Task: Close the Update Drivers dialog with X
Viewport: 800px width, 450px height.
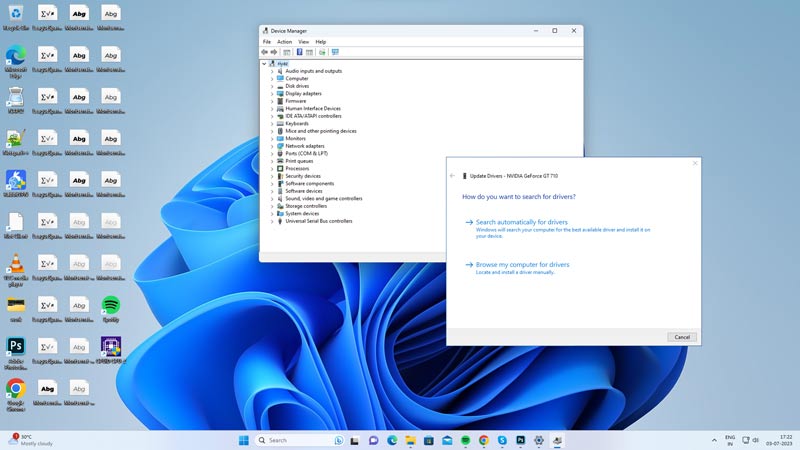Action: point(694,163)
